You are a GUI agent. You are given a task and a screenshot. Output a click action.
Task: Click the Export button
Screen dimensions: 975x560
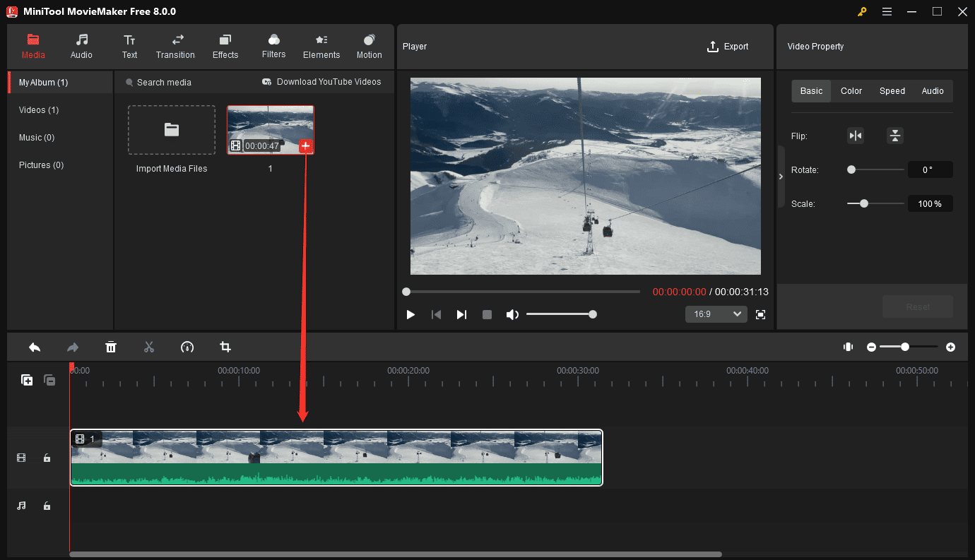tap(727, 47)
